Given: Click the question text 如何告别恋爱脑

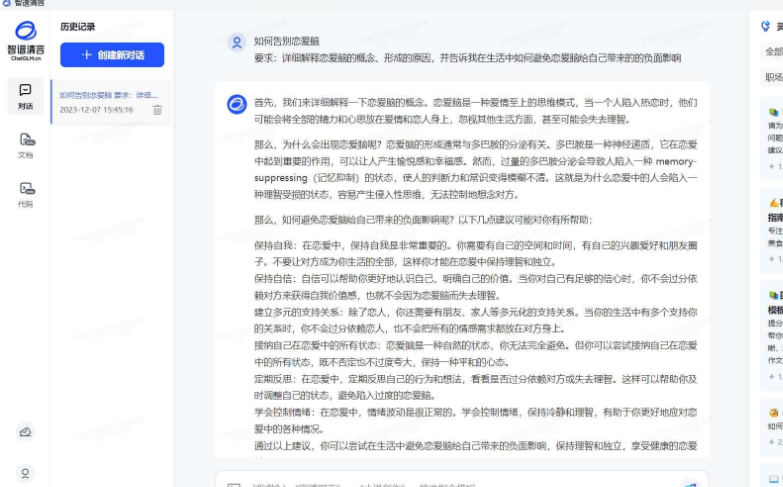Looking at the screenshot, I should pos(287,41).
